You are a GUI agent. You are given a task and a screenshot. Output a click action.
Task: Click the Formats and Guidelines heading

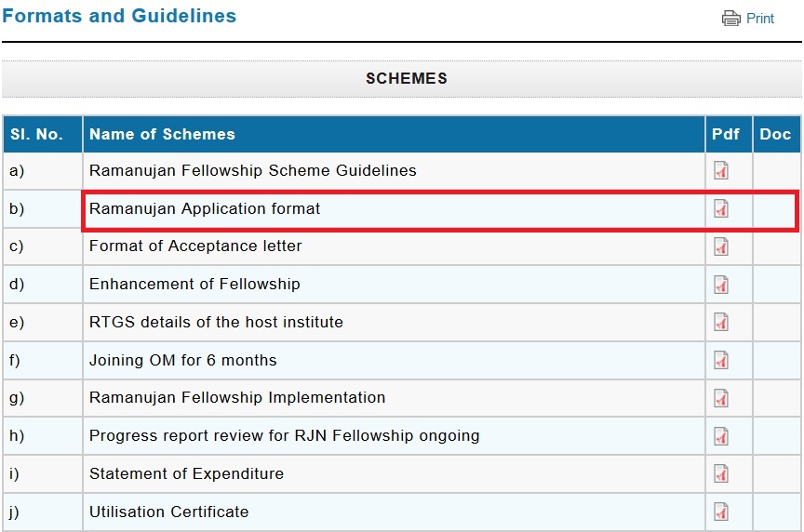(x=119, y=16)
